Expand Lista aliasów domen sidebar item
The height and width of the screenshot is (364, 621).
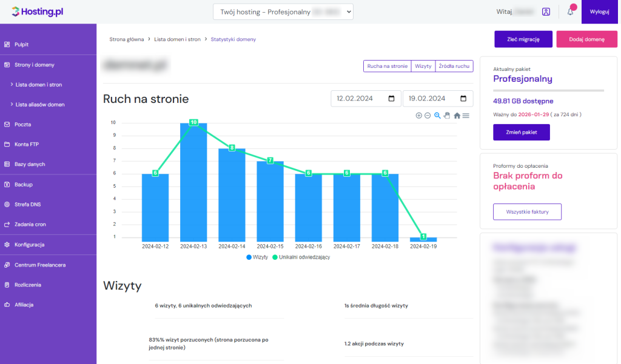coord(39,105)
